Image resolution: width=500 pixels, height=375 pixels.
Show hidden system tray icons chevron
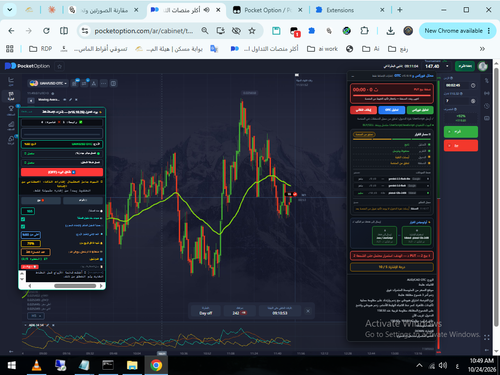coord(419,365)
